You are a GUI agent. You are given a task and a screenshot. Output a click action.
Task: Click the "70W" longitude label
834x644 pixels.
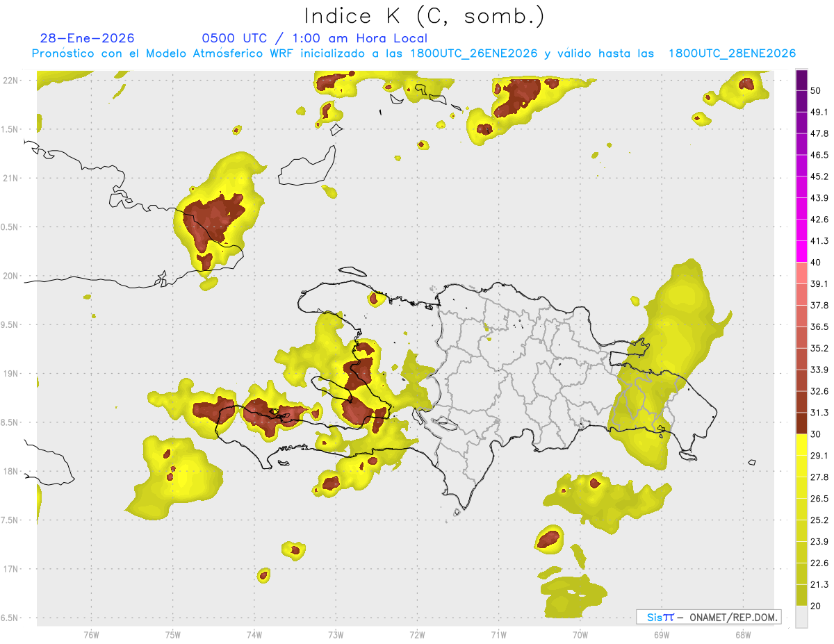coord(580,635)
